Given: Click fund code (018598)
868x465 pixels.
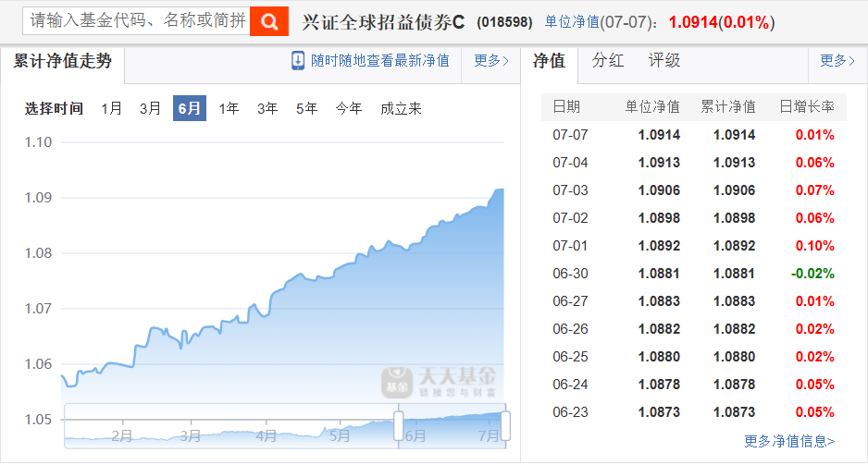Looking at the screenshot, I should (x=504, y=22).
